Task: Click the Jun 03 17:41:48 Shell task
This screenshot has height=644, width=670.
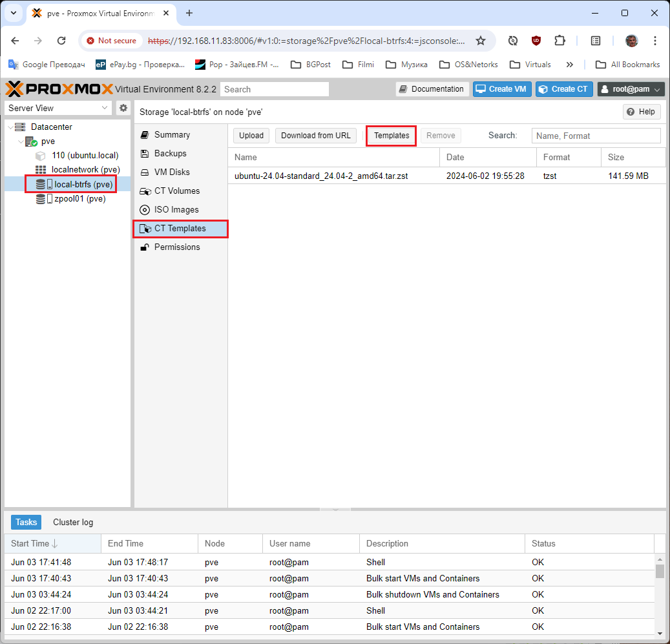Action: click(x=330, y=562)
